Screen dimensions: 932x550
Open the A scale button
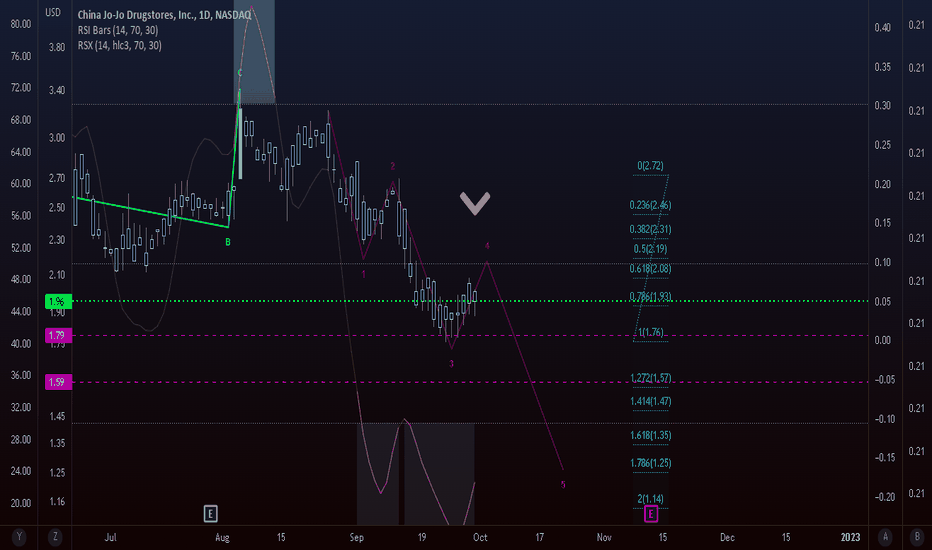(885, 537)
